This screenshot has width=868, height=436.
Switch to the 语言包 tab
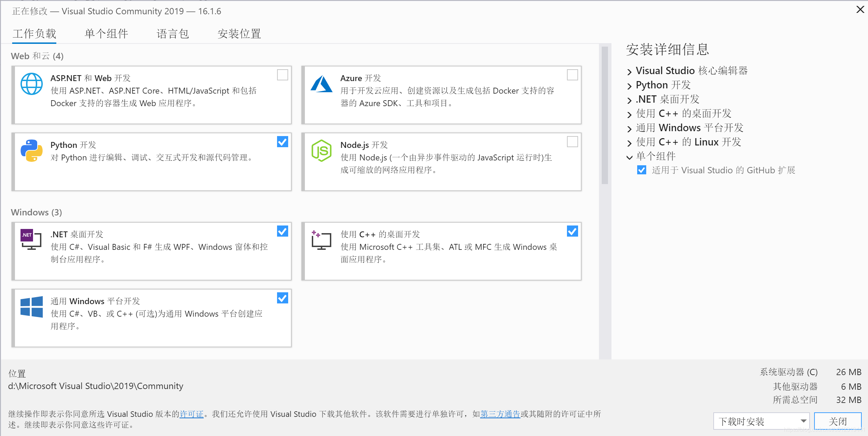(x=173, y=34)
